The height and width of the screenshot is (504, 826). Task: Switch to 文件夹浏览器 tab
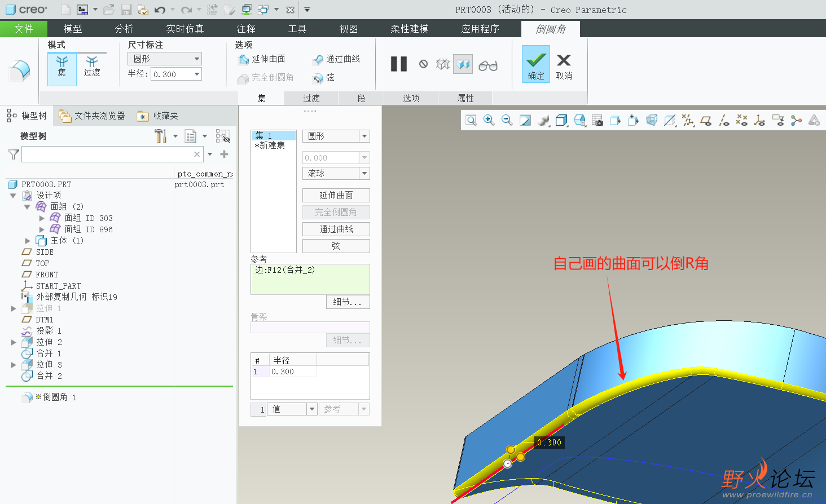coord(92,116)
